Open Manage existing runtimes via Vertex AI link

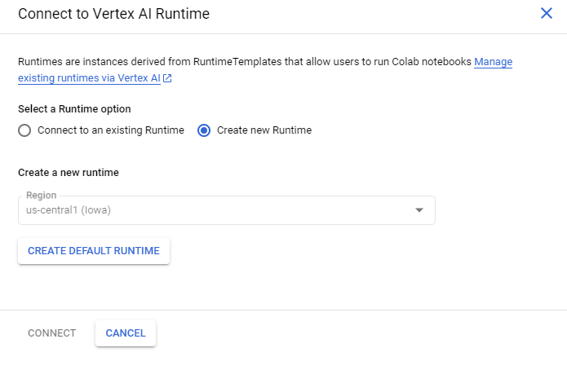pos(493,62)
